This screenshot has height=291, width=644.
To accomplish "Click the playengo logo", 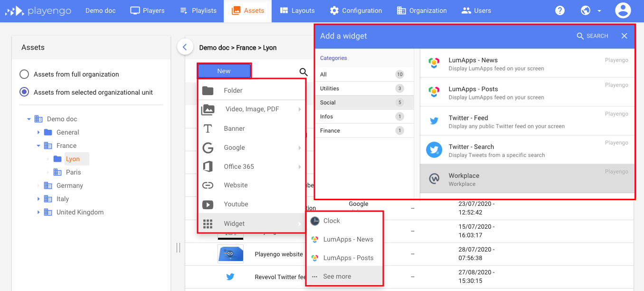I will click(39, 10).
